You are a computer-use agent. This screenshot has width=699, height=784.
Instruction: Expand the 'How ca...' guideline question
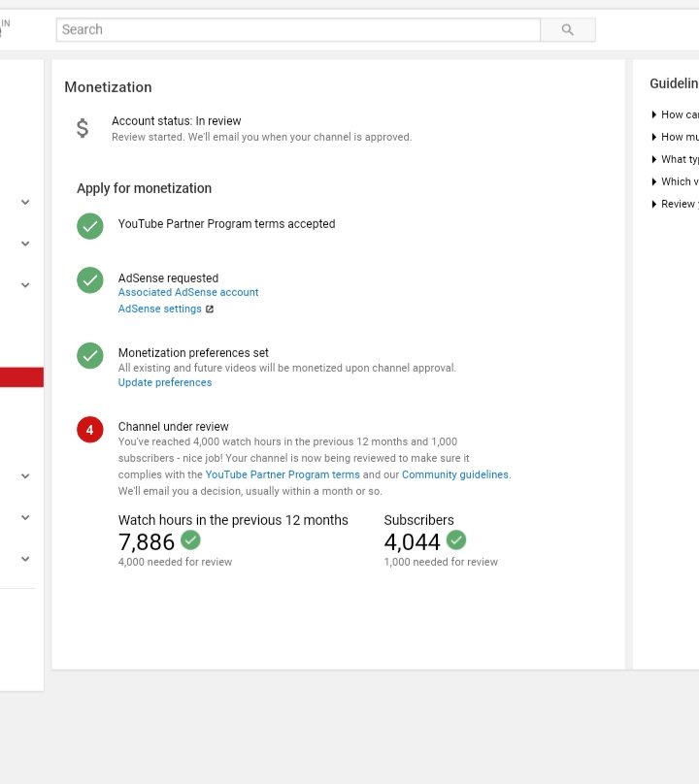point(675,114)
